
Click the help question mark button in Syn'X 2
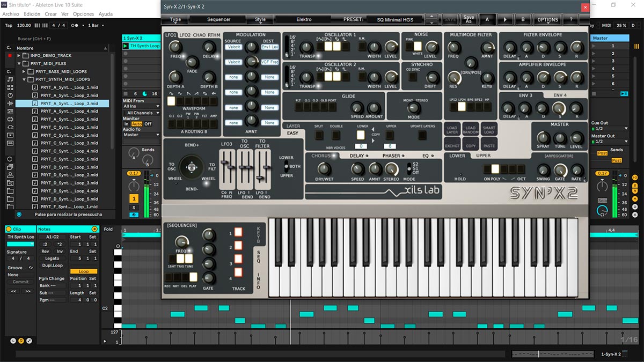click(570, 19)
